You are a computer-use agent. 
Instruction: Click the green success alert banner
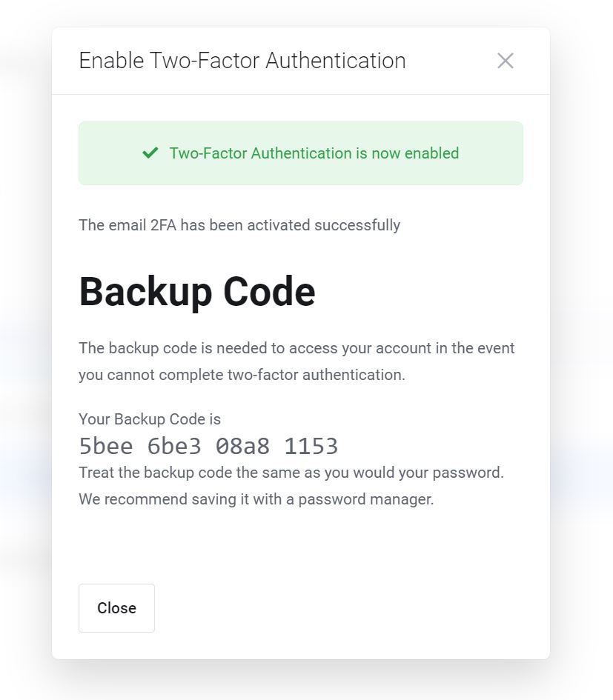(x=301, y=153)
